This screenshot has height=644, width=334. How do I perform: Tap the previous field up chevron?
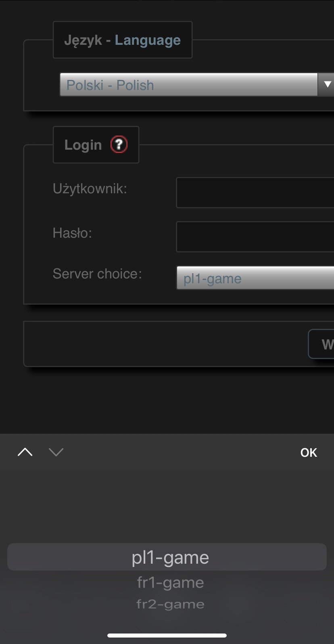(x=25, y=452)
